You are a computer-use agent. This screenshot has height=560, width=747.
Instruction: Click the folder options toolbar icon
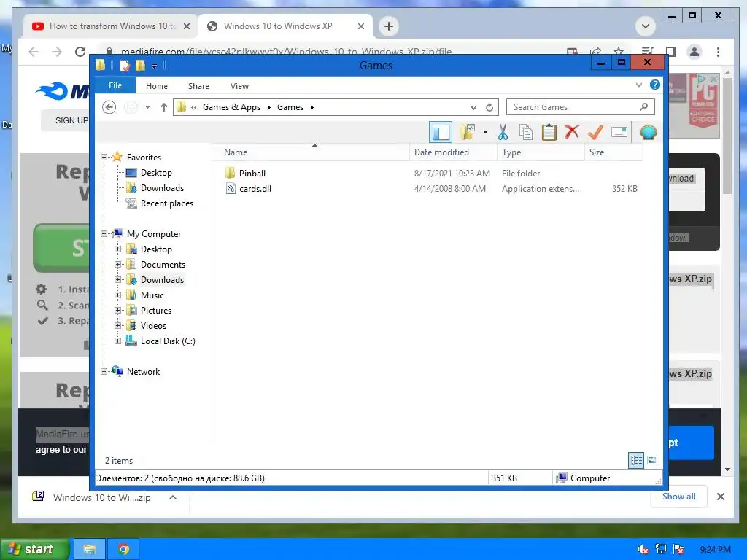pyautogui.click(x=468, y=132)
